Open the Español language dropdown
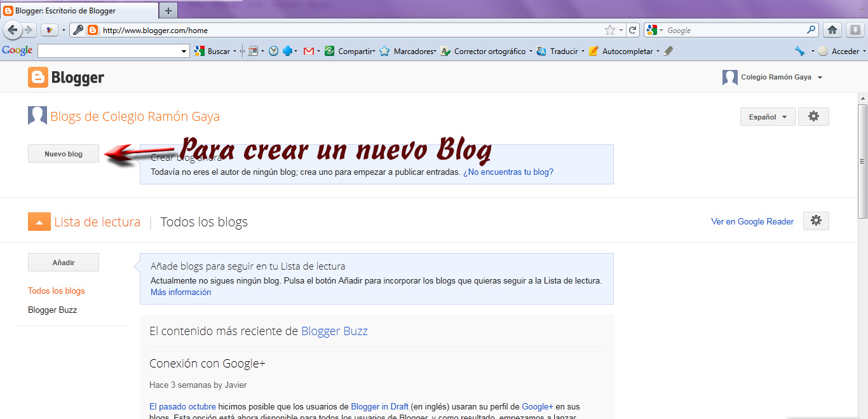868x419 pixels. [767, 116]
